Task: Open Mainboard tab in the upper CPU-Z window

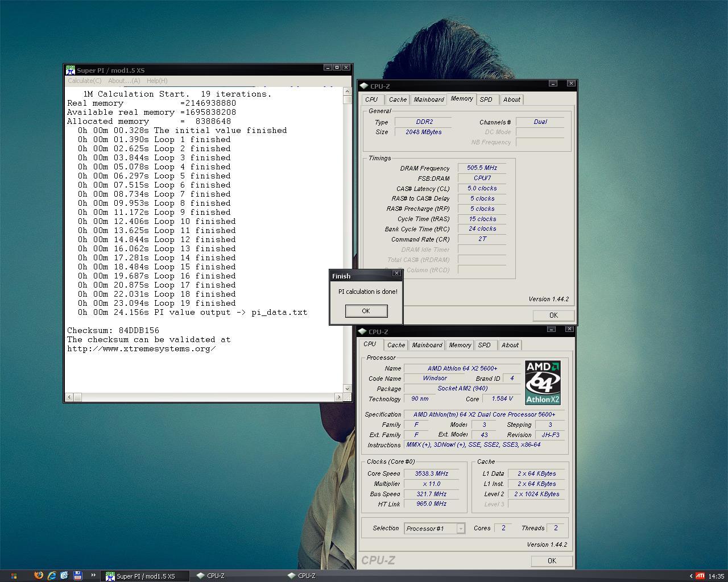Action: (x=428, y=99)
